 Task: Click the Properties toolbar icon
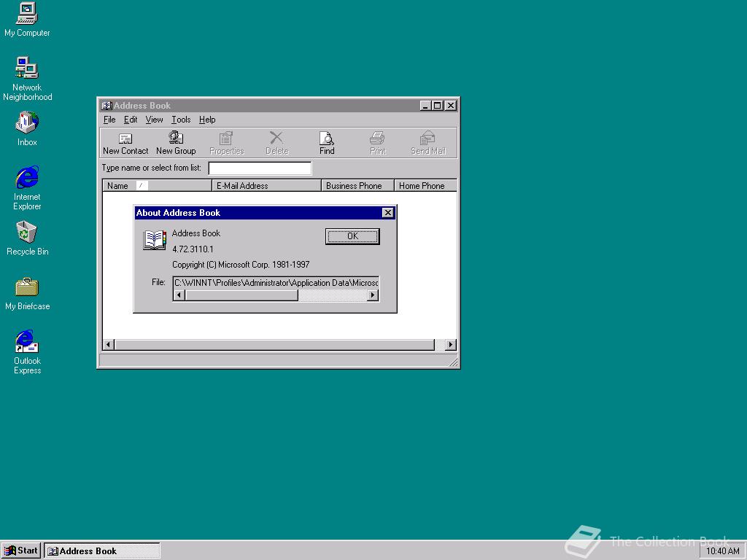click(x=226, y=143)
